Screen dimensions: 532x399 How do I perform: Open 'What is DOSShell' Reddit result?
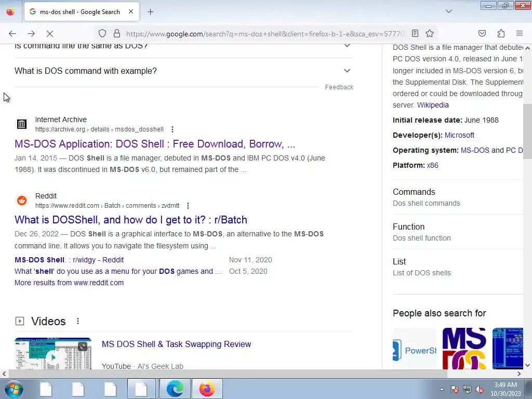(130, 220)
